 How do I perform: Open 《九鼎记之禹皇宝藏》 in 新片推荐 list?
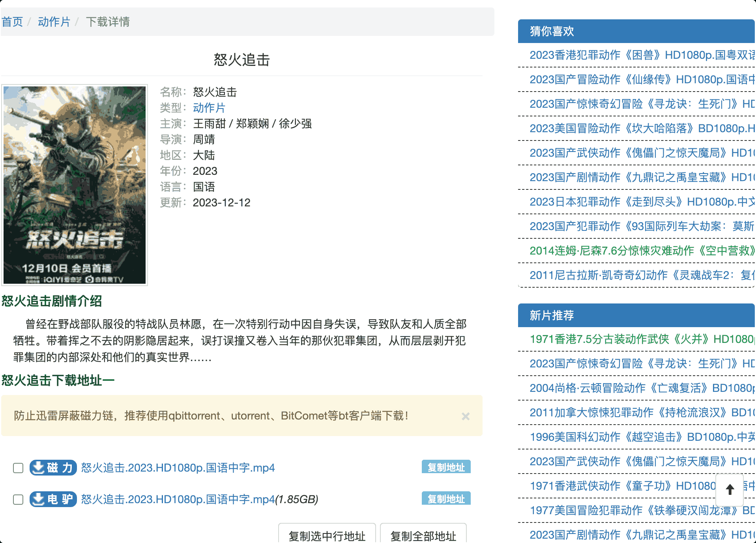tap(642, 535)
